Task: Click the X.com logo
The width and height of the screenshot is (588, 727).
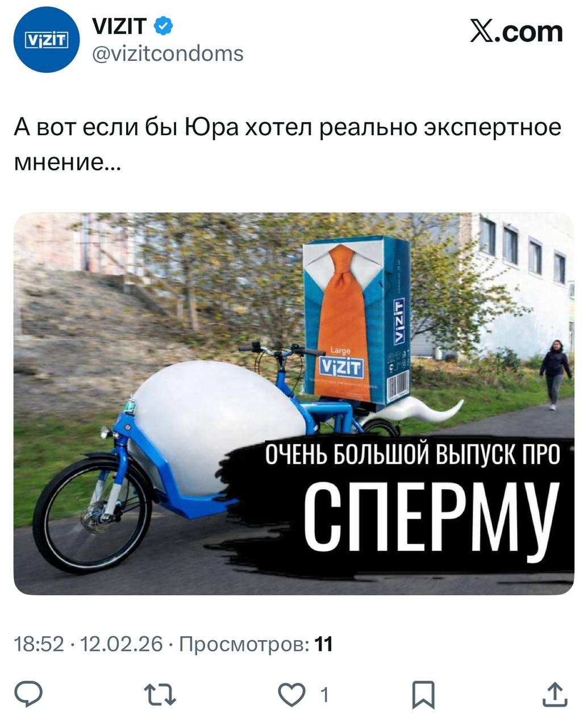Action: tap(516, 32)
